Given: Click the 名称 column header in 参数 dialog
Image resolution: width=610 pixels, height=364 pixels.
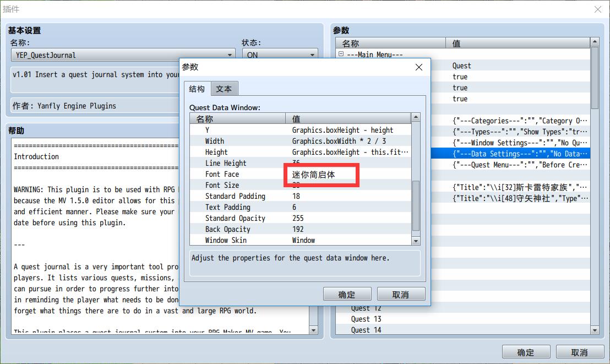Looking at the screenshot, I should point(238,119).
